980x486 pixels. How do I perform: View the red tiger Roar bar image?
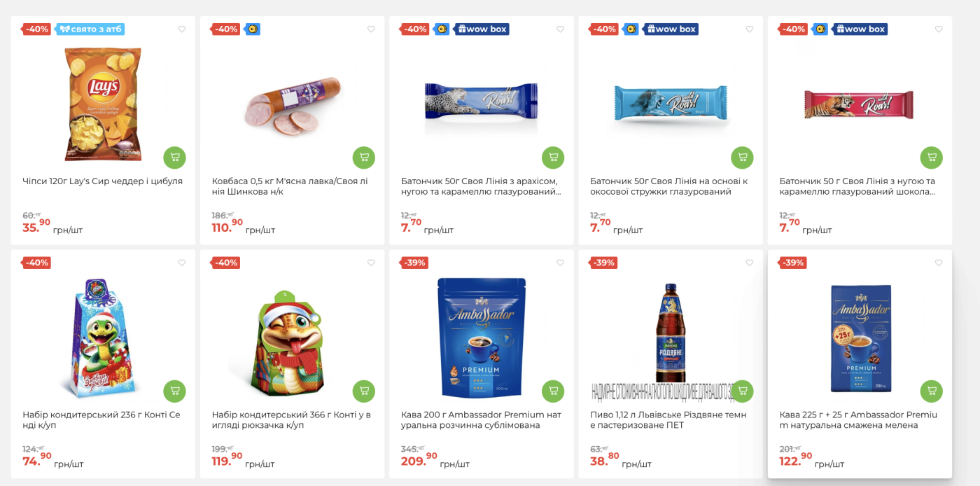859,104
